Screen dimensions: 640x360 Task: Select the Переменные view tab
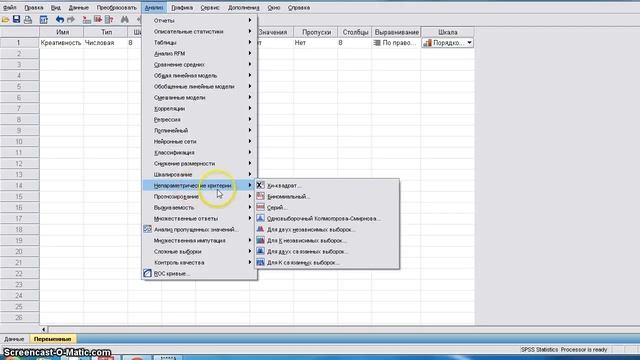pos(53,339)
